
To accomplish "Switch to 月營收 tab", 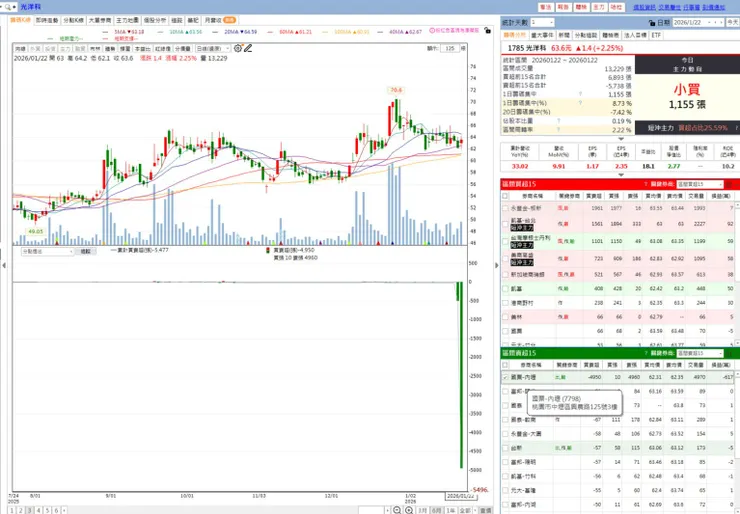I will click(x=219, y=20).
